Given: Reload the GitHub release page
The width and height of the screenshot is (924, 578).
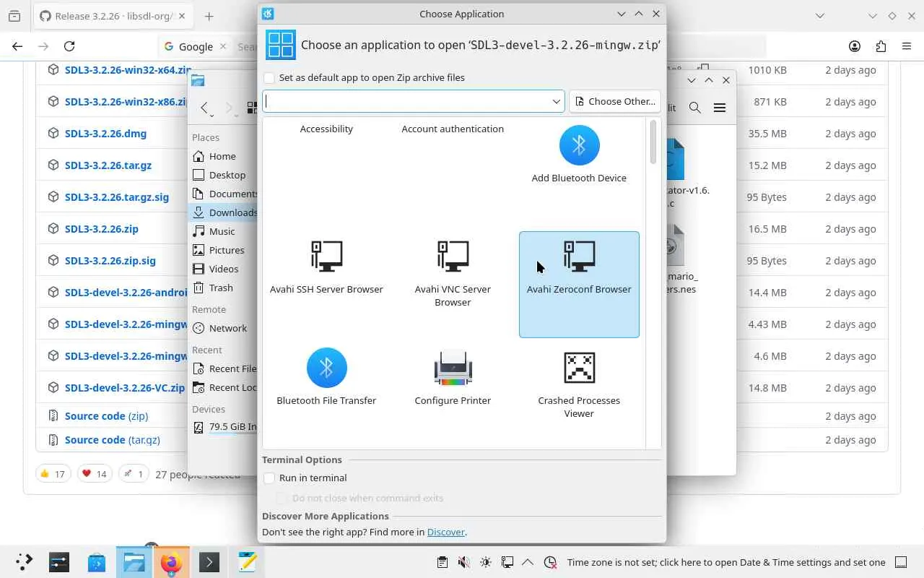Looking at the screenshot, I should (69, 46).
